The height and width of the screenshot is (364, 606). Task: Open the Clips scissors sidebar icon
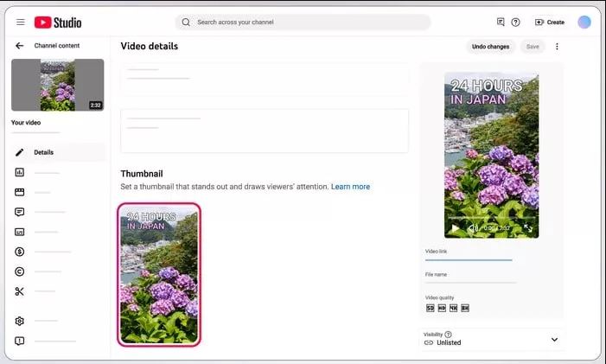[x=19, y=291]
